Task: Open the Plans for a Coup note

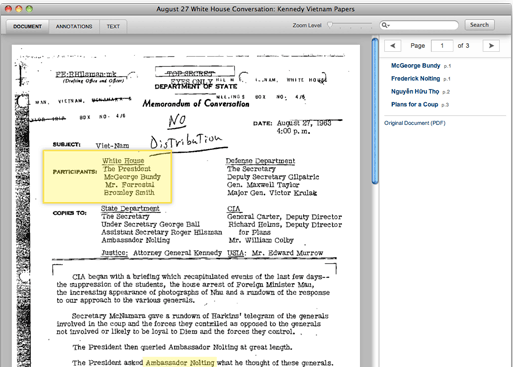Action: 414,105
